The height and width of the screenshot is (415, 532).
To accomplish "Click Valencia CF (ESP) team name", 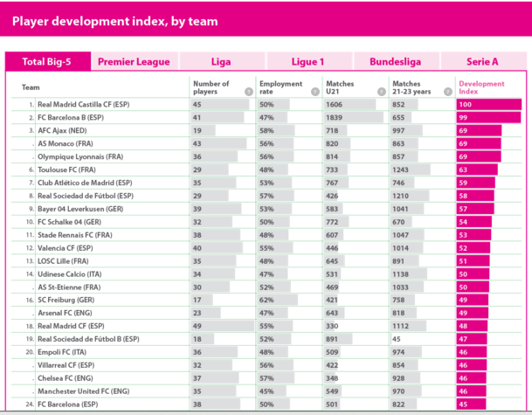I will [x=66, y=248].
